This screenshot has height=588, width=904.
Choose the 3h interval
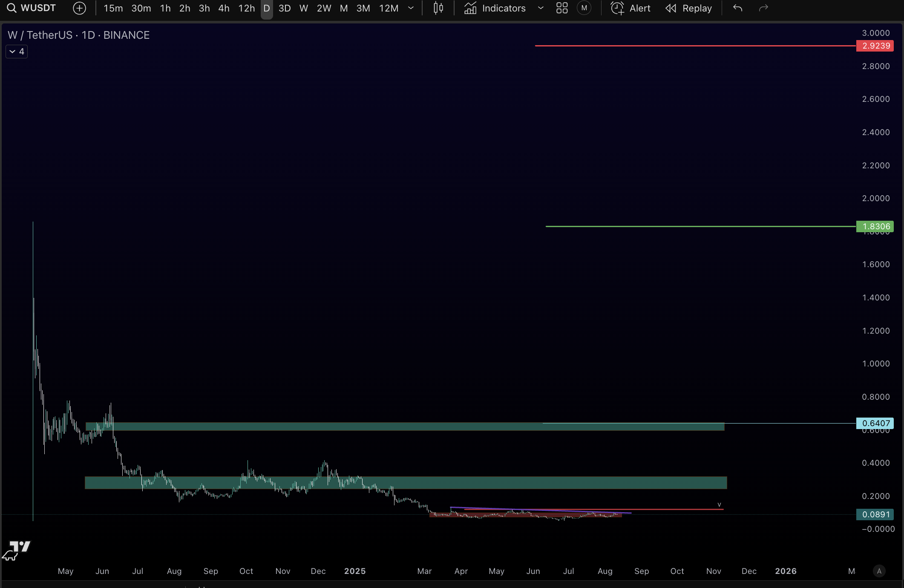(204, 8)
